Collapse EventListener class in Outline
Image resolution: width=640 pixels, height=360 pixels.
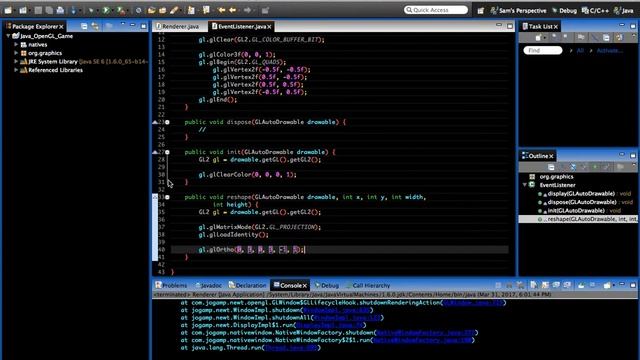pos(524,185)
